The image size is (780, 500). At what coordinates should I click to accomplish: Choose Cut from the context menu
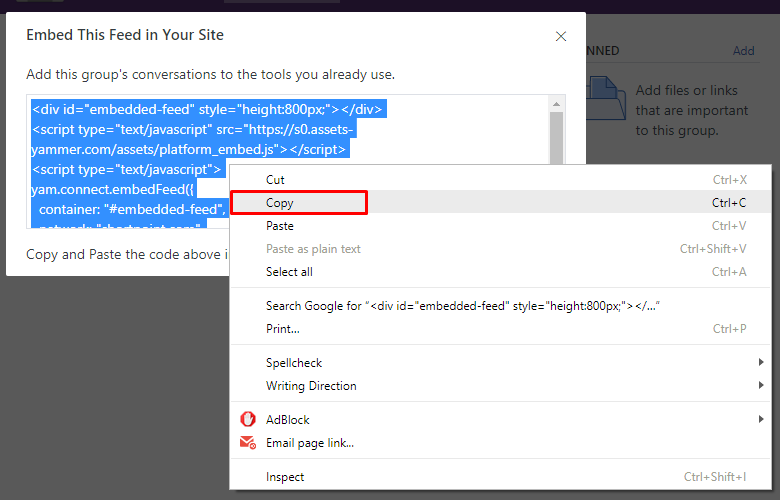(500, 180)
